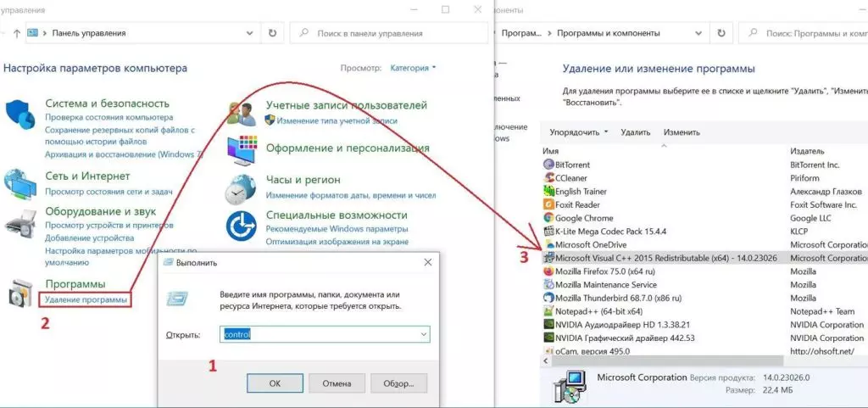
Task: Open the Система и безопасность category link
Action: coord(108,103)
